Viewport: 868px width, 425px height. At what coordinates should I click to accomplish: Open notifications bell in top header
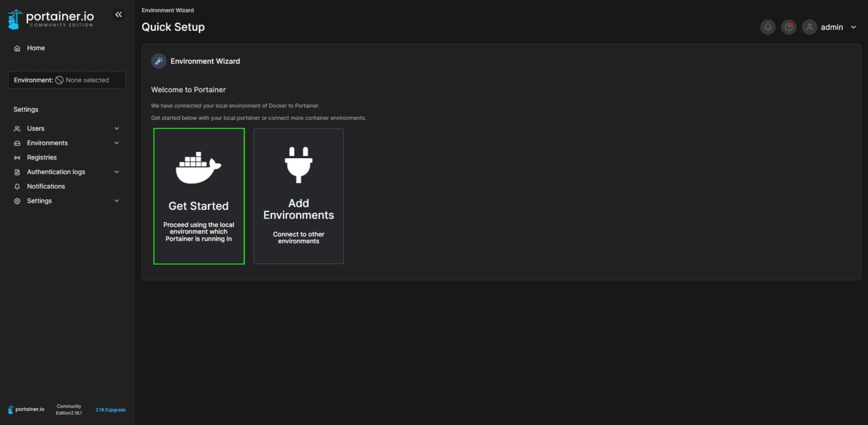click(x=768, y=27)
